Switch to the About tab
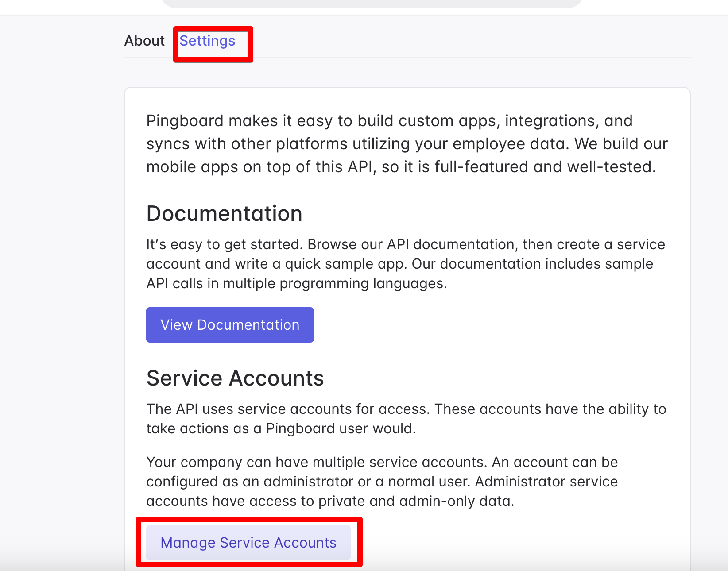The width and height of the screenshot is (728, 571). tap(144, 41)
